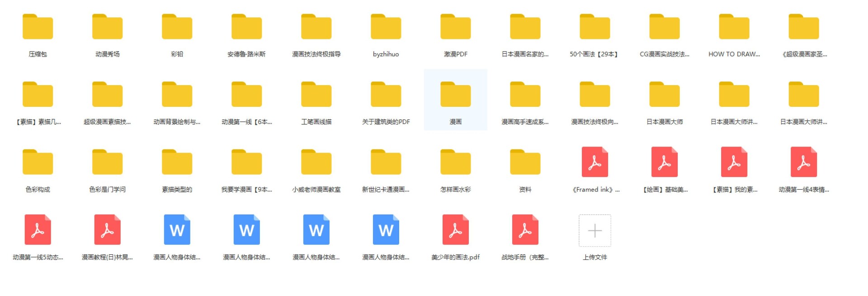The width and height of the screenshot is (868, 296).
Task: Open the 压缩包 folder
Action: click(x=38, y=27)
